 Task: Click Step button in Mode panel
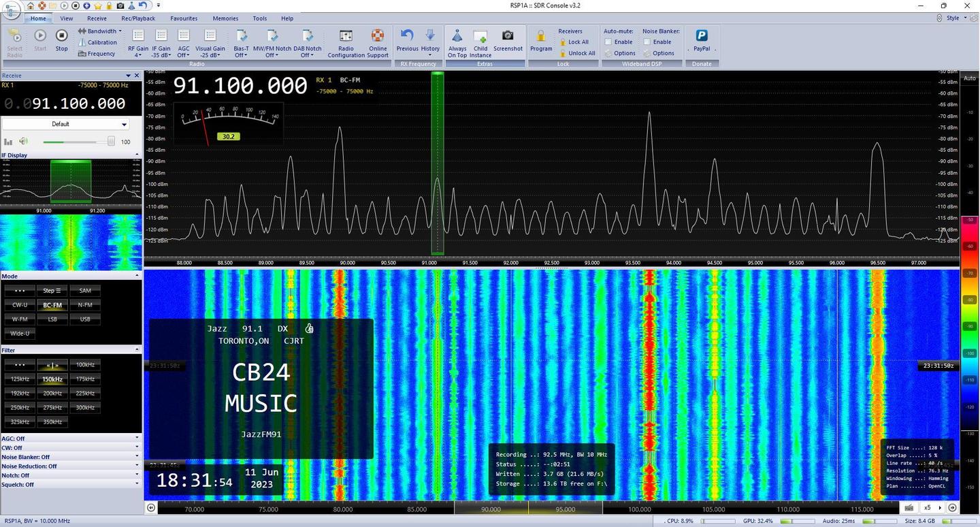(x=52, y=291)
